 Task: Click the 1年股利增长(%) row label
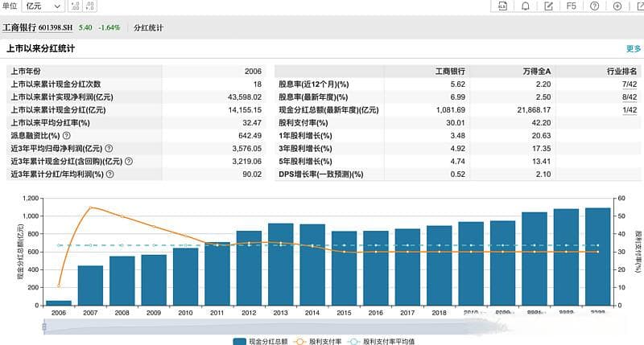(305, 135)
